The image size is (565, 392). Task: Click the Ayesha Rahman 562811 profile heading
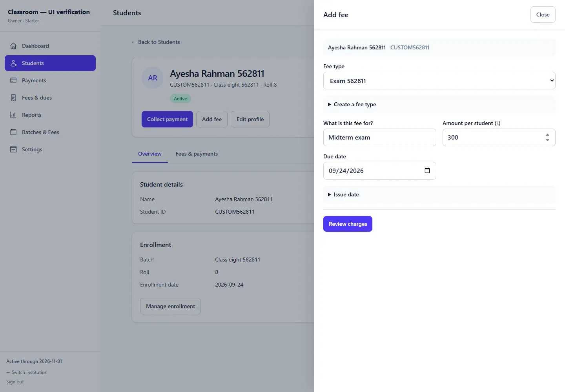click(217, 74)
